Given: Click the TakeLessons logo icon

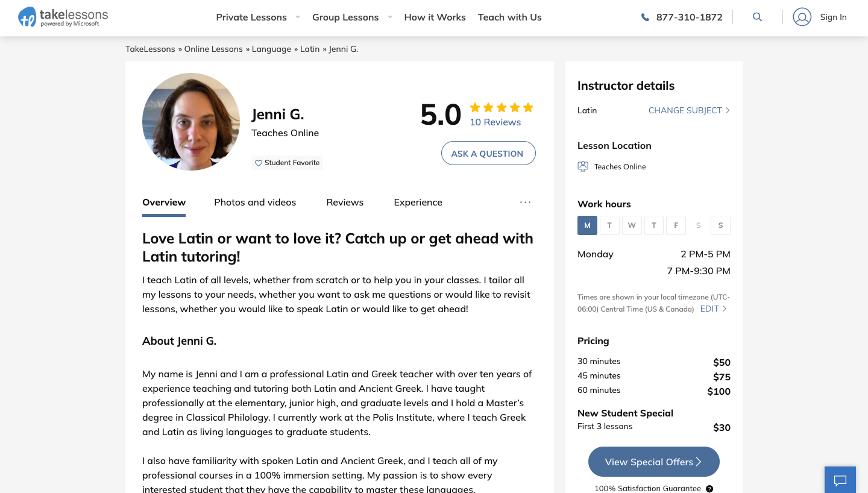Looking at the screenshot, I should [x=28, y=17].
